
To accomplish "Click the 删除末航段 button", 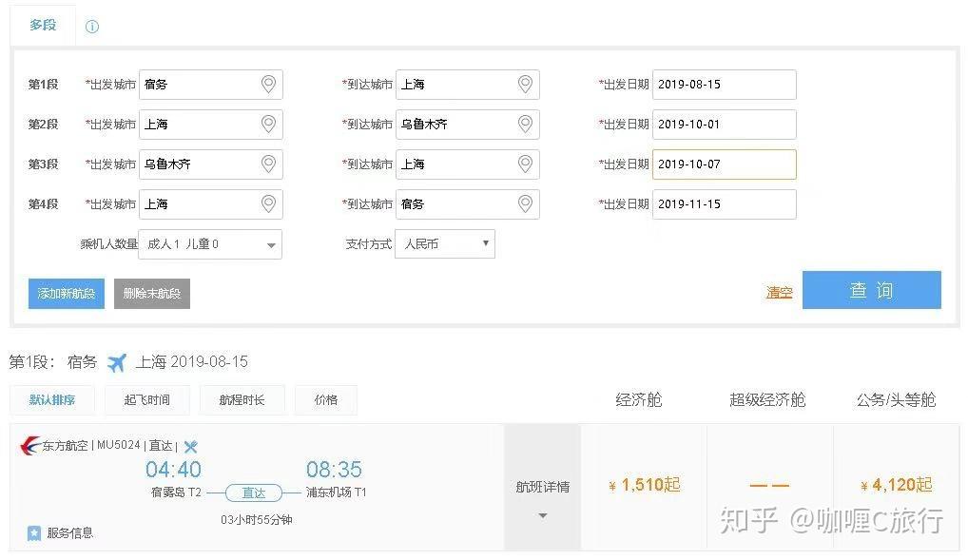I will (x=152, y=293).
